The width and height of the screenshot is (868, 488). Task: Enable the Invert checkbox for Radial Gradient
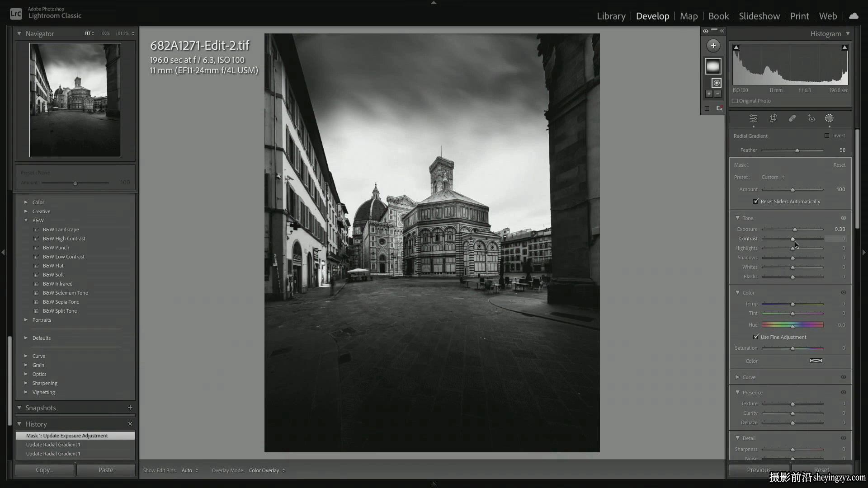coord(827,136)
